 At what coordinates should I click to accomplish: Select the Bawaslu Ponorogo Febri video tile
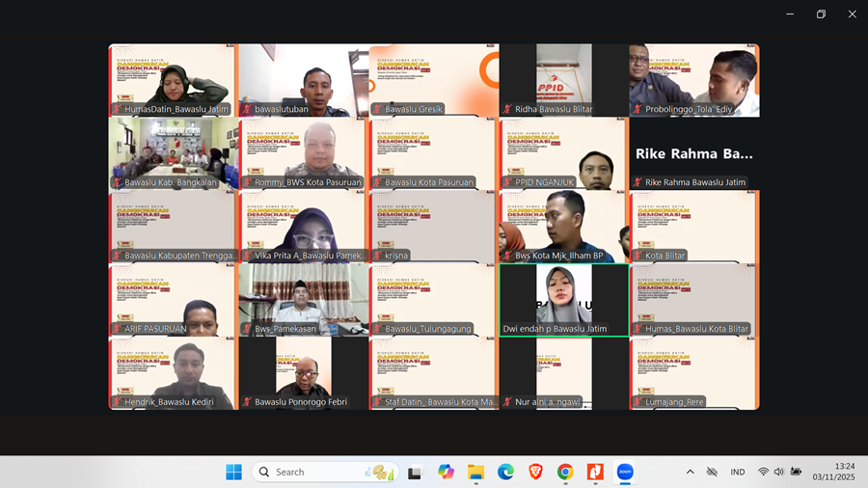tap(303, 373)
